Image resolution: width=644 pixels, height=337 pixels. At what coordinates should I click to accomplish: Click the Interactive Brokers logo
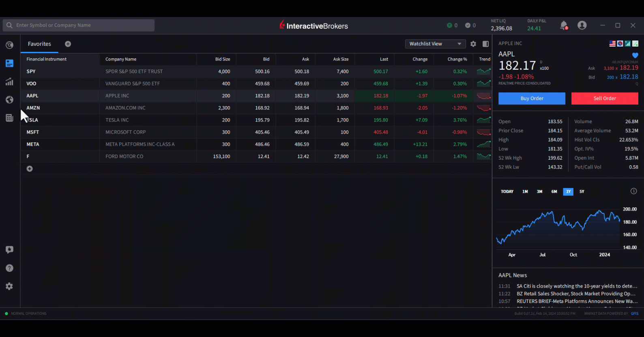click(x=313, y=25)
